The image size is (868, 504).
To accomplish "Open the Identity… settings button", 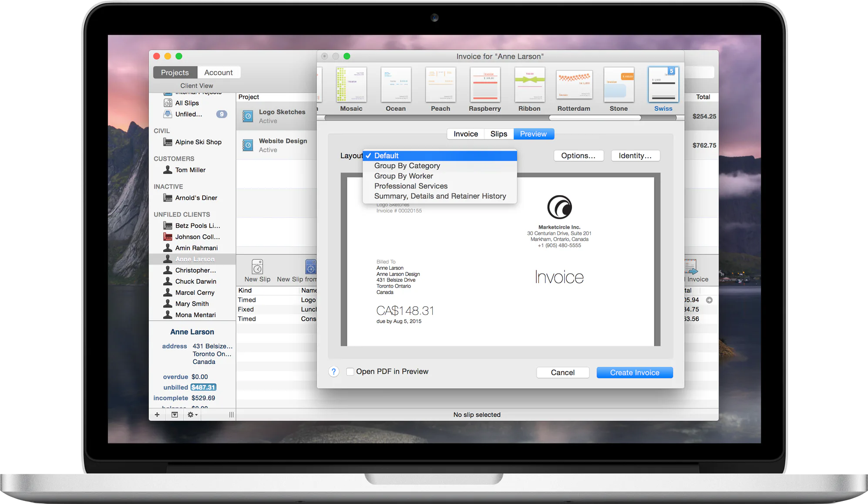I will point(635,156).
